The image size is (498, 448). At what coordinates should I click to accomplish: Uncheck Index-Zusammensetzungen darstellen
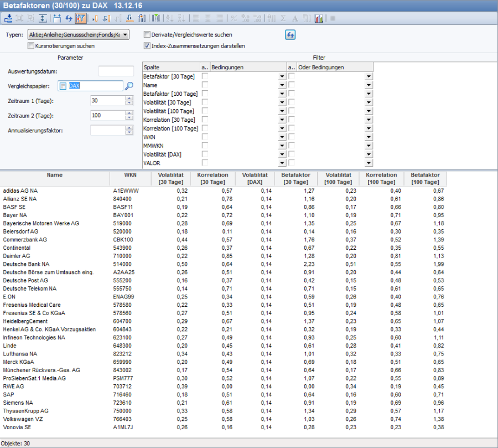click(147, 46)
